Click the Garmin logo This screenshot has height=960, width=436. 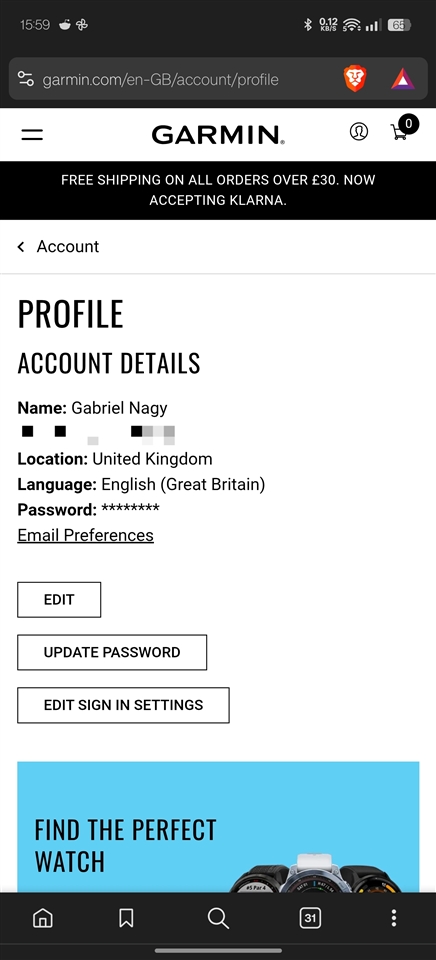tap(218, 135)
